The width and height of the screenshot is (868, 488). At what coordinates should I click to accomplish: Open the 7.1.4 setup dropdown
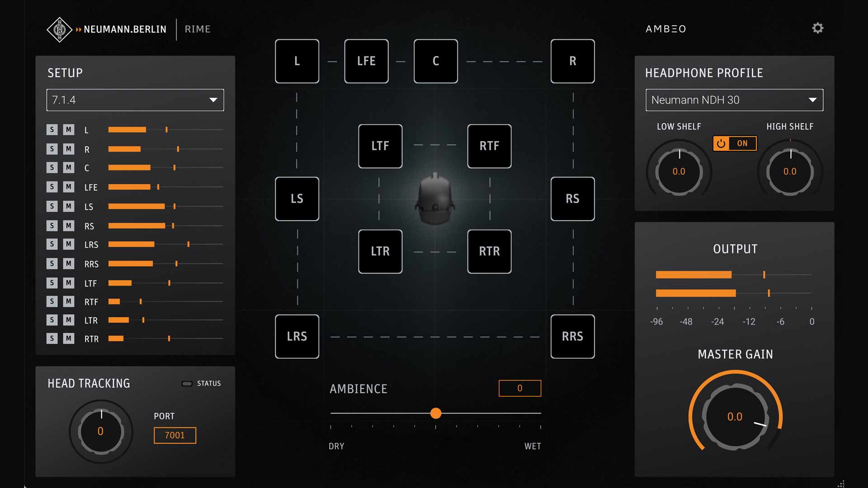pos(135,100)
